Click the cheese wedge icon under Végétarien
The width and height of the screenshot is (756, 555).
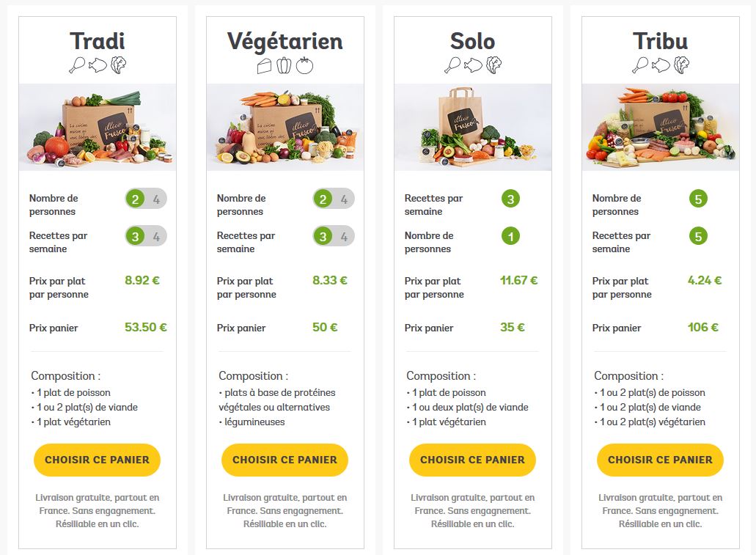coord(264,65)
